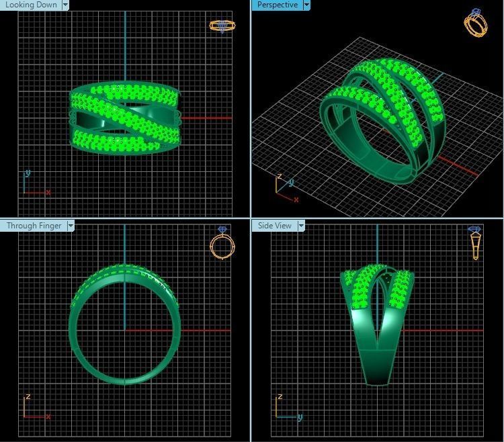Screen dimensions: 504x442
Task: Click the ring orientation icon in Through Finger view
Action: [x=222, y=243]
